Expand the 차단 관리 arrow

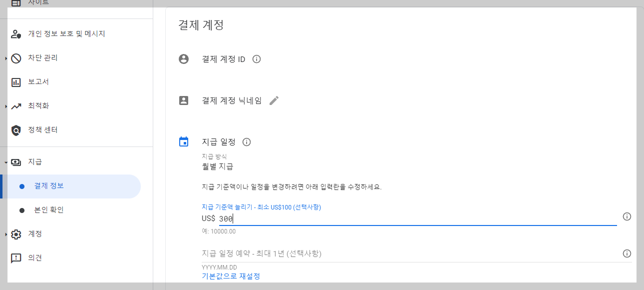pyautogui.click(x=6, y=58)
